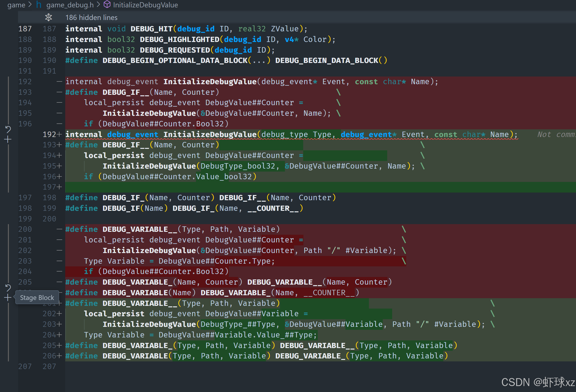Click the plus icon next to Stage Block tooltip
The height and width of the screenshot is (392, 576).
tap(8, 298)
